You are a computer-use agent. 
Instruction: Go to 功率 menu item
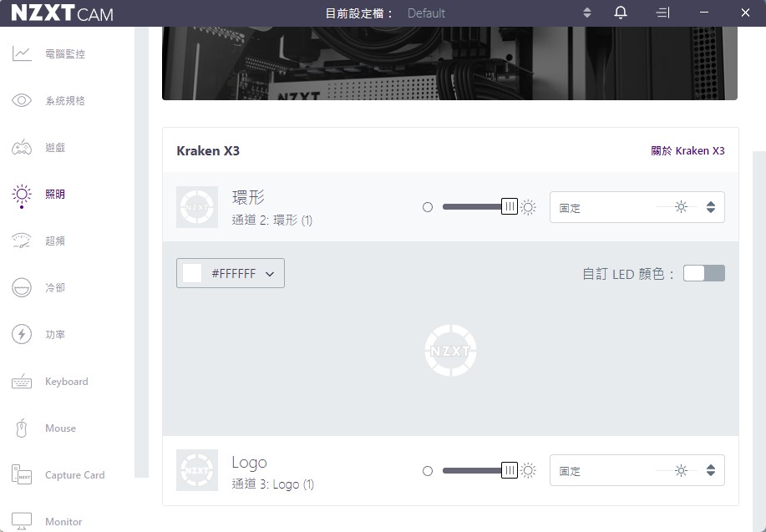(x=55, y=335)
